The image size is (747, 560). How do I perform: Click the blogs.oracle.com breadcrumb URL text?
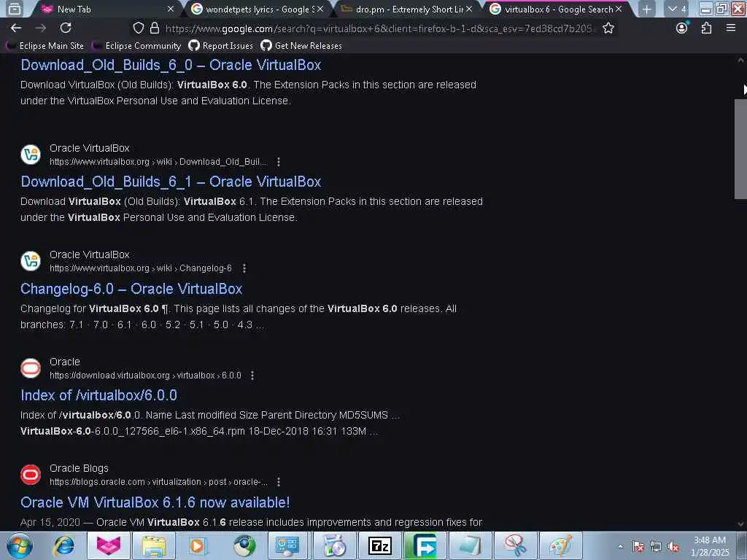coord(158,482)
